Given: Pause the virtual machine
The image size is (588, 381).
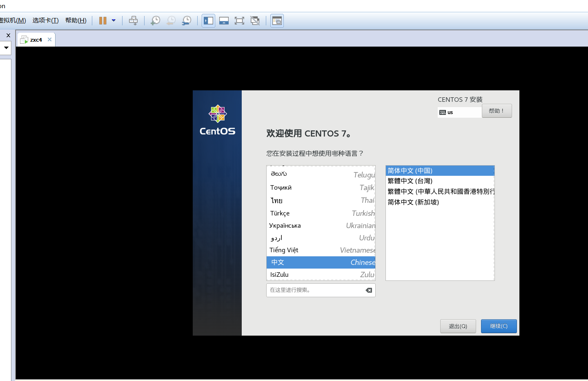Looking at the screenshot, I should (x=102, y=20).
